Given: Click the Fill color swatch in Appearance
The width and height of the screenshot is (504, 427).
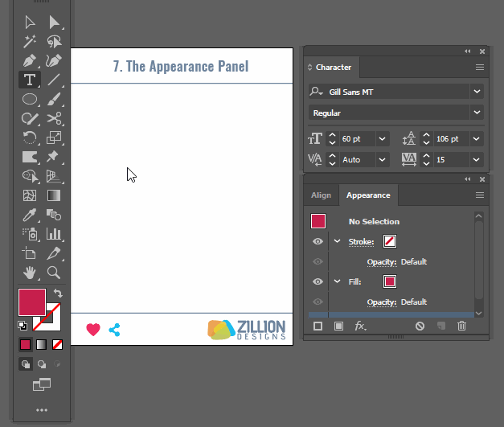Looking at the screenshot, I should [x=390, y=281].
